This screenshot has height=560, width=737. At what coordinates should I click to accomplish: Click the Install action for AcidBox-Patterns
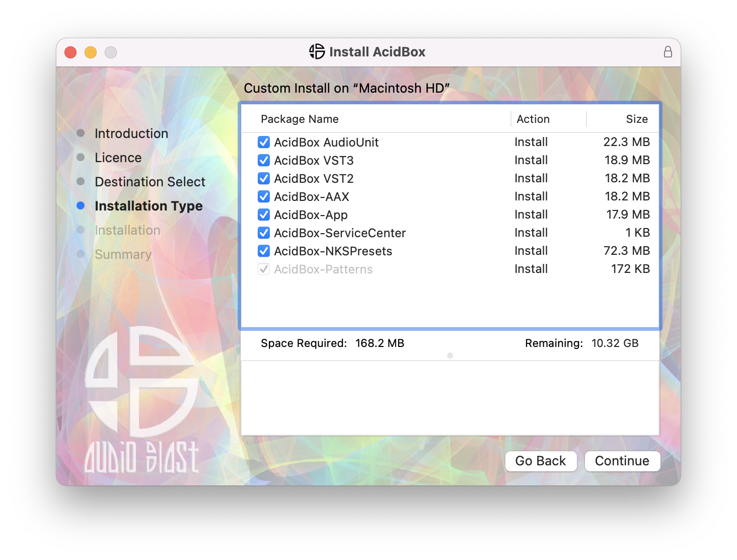click(x=531, y=269)
